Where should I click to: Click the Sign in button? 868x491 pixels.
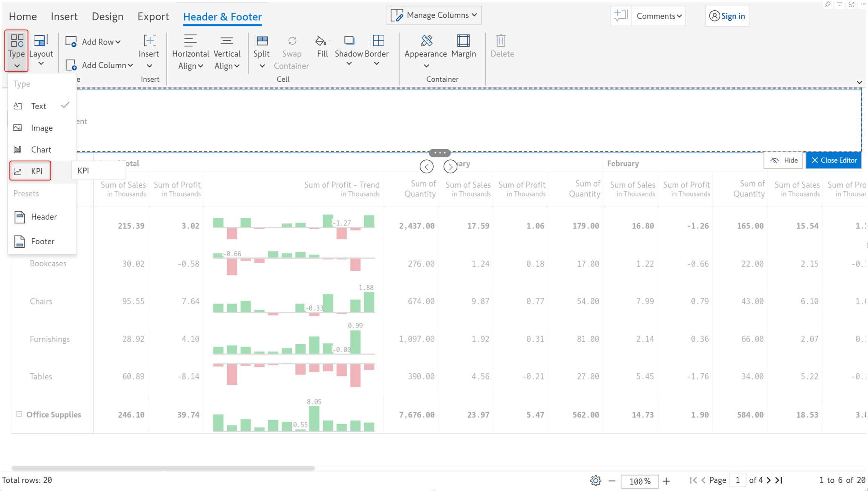(727, 16)
